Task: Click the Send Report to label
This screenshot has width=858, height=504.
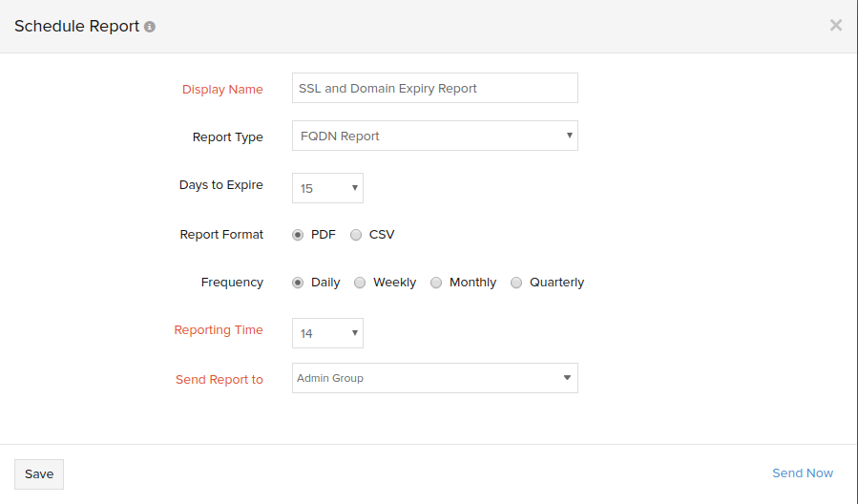Action: [x=219, y=379]
